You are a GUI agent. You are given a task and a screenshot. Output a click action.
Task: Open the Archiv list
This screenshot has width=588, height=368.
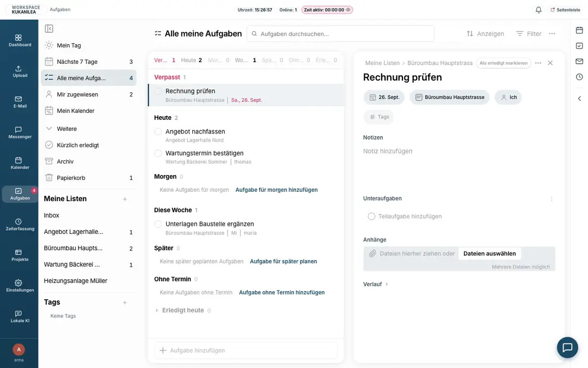click(x=89, y=161)
